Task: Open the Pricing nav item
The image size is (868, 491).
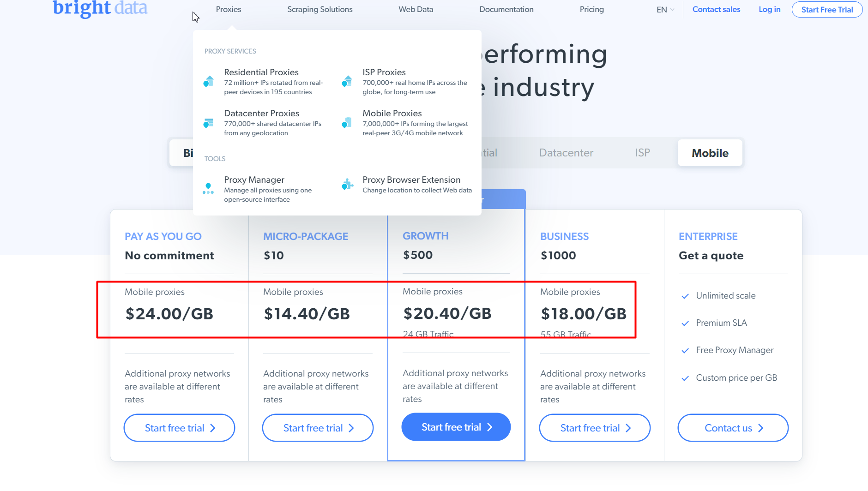Action: (x=592, y=9)
